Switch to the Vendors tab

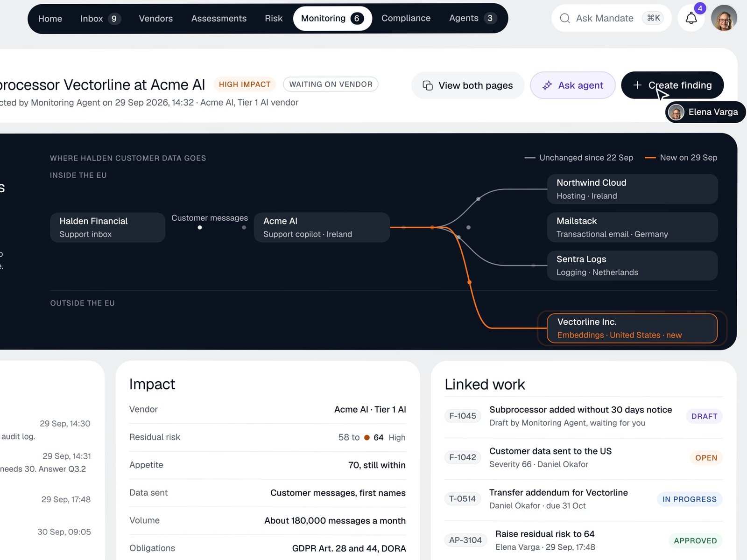[156, 19]
